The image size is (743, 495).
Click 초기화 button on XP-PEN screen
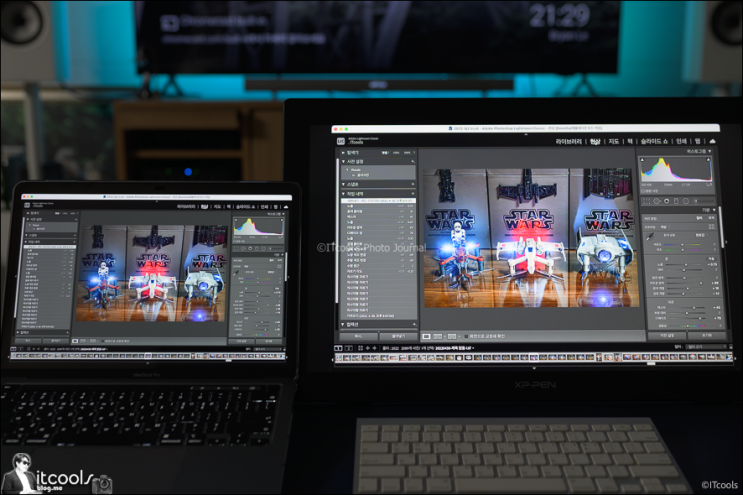tap(707, 335)
